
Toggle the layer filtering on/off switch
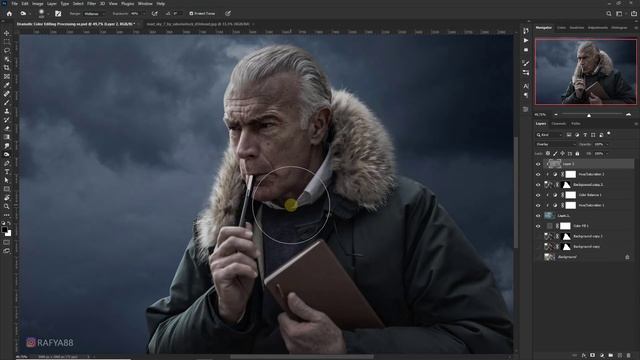[x=609, y=133]
